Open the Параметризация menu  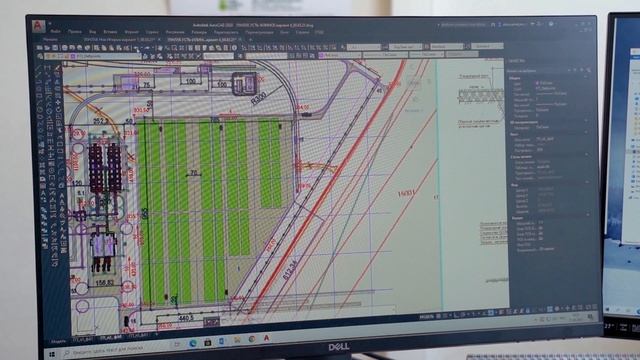click(x=259, y=32)
